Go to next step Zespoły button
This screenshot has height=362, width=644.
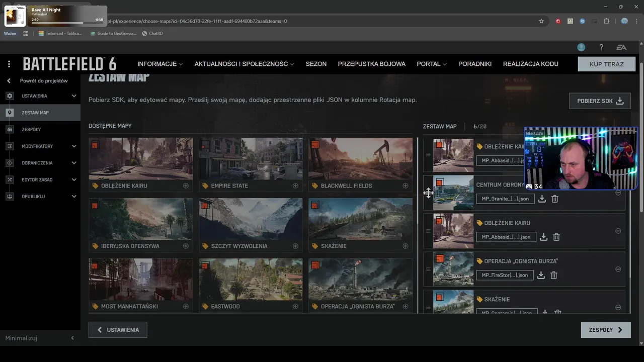(x=606, y=330)
